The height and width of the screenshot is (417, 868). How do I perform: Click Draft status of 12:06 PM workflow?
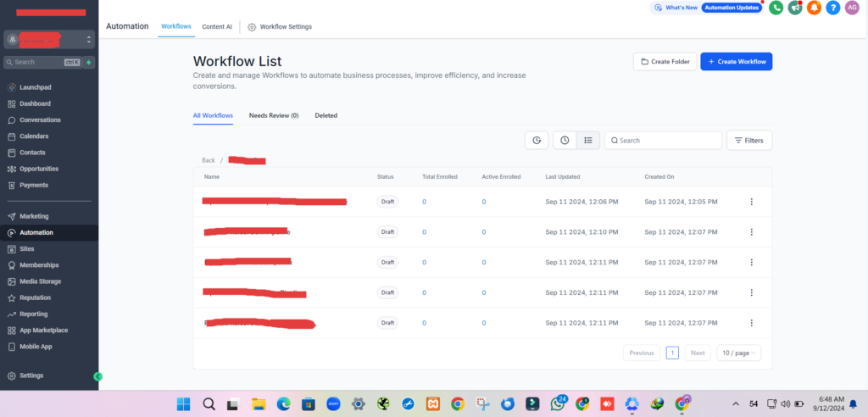[387, 202]
